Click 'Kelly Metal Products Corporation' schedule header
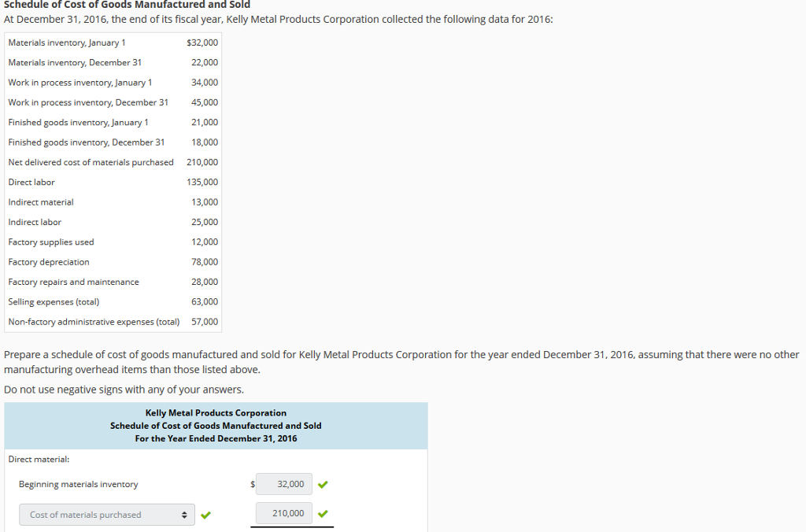Screen dimensions: 806x532 click(x=216, y=412)
